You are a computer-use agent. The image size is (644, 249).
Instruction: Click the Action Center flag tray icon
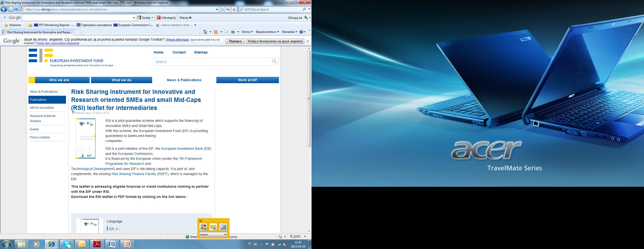click(x=267, y=244)
